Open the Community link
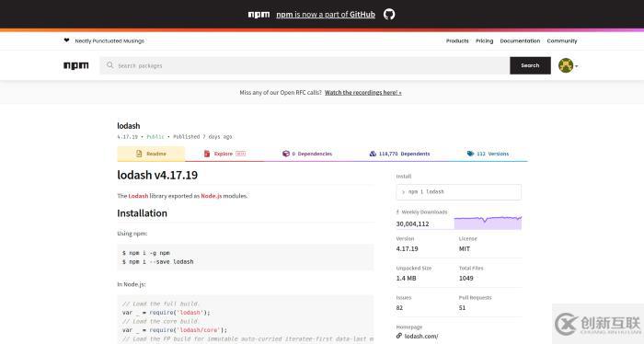The width and height of the screenshot is (644, 344). click(x=562, y=40)
